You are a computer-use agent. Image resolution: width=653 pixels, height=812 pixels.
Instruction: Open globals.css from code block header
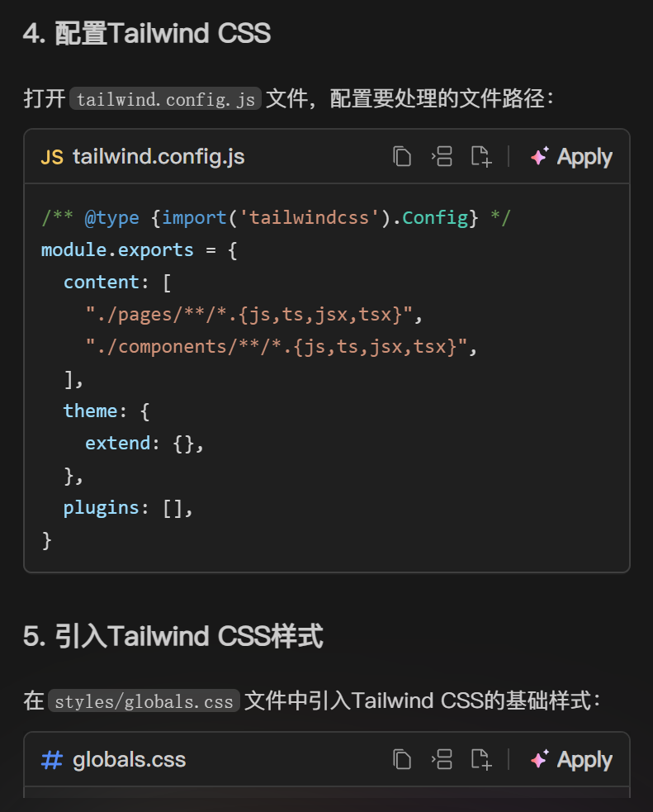[x=130, y=760]
